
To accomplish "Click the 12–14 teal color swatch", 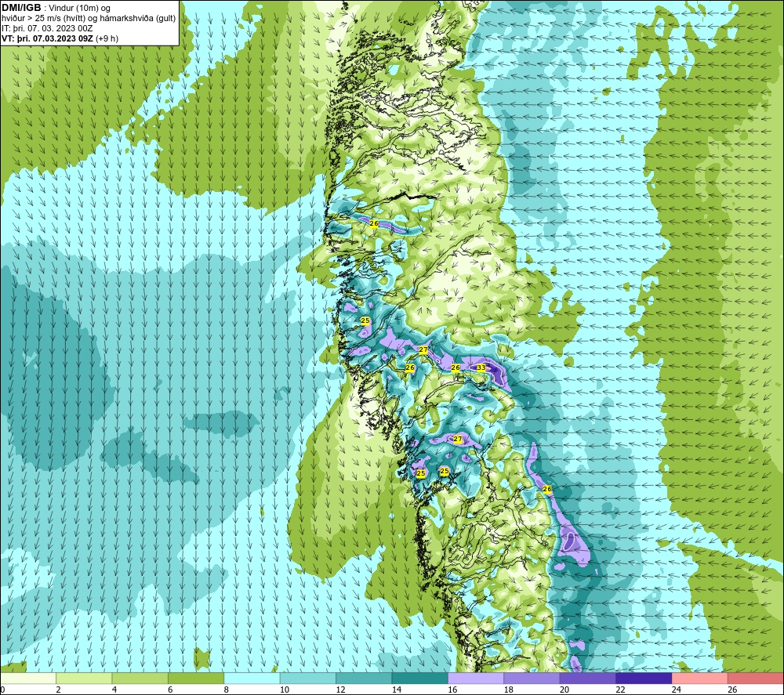I will tap(364, 679).
